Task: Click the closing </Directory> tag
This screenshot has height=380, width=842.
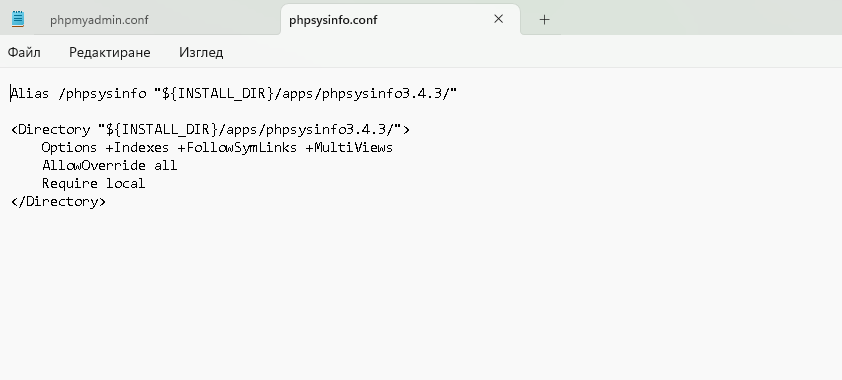Action: tap(59, 202)
